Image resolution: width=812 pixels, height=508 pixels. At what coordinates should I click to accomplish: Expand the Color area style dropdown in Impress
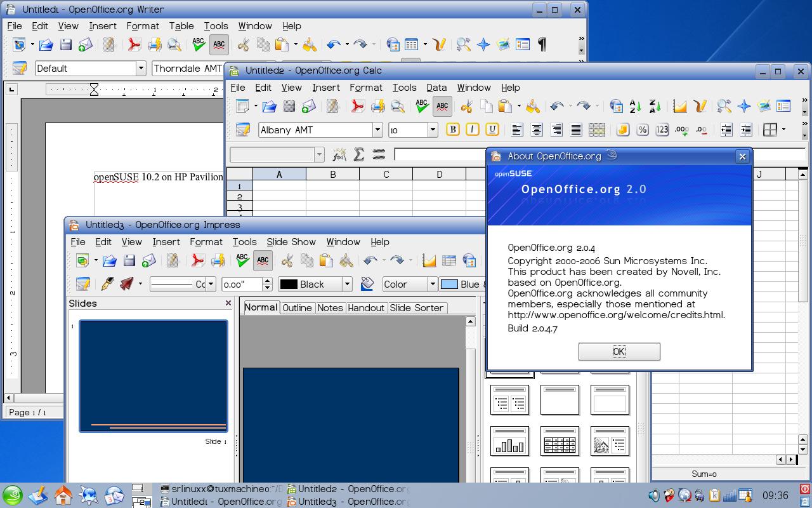[433, 284]
